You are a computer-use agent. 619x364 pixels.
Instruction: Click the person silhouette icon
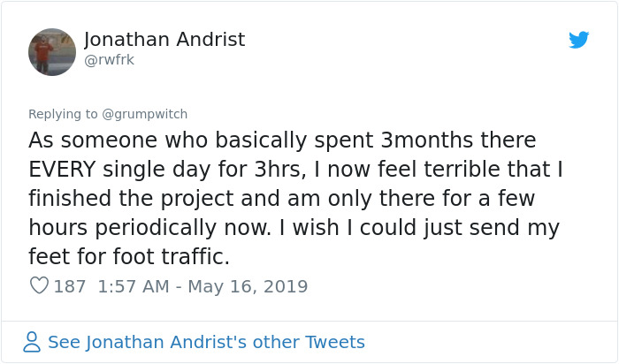[33, 342]
